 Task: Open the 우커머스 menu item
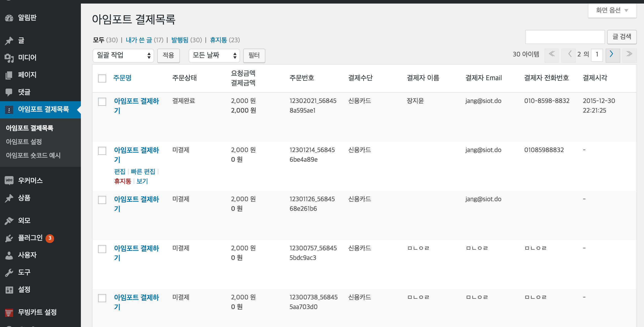(x=30, y=180)
